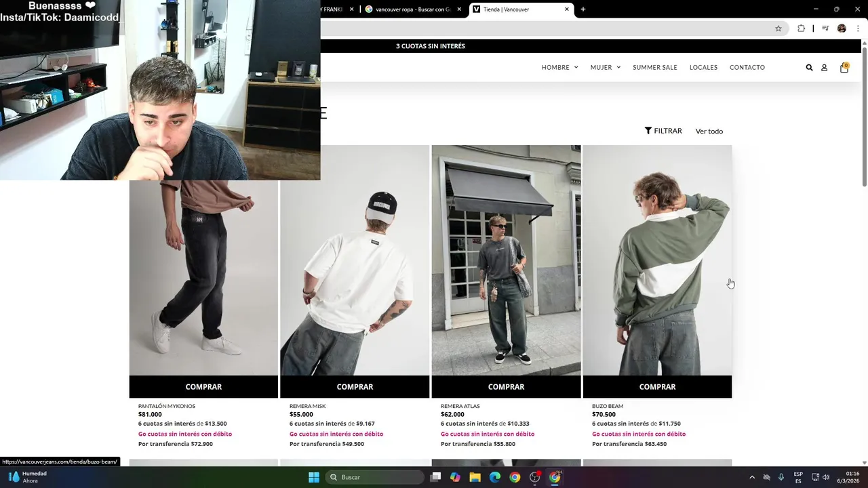This screenshot has width=868, height=488.
Task: Open the user account icon
Action: [824, 68]
